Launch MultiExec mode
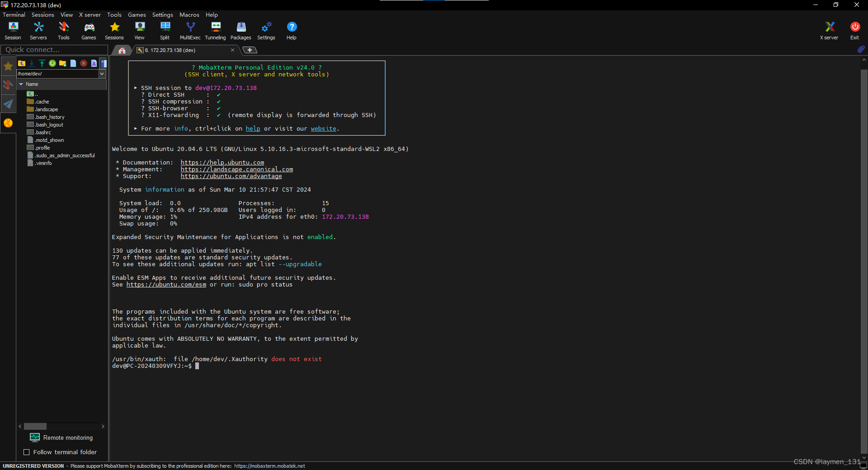The image size is (868, 470). pos(190,30)
